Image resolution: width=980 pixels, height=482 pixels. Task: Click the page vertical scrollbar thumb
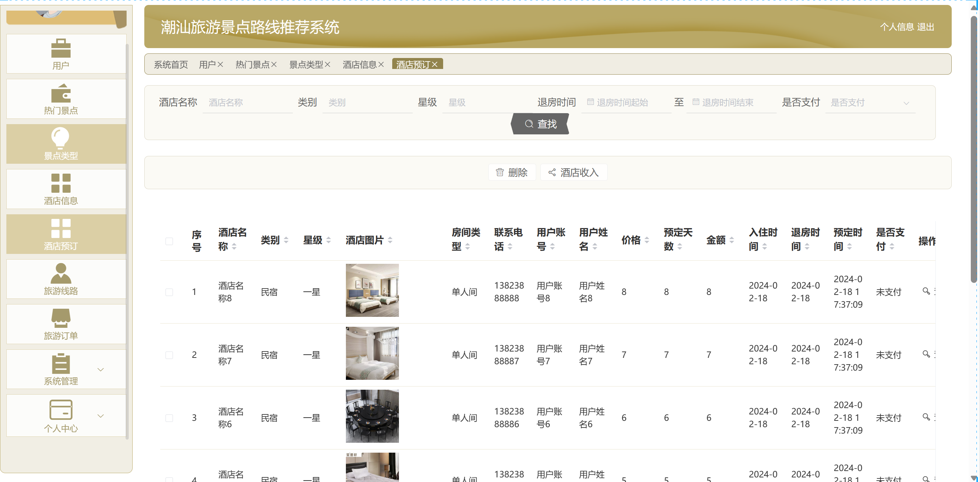[974, 149]
